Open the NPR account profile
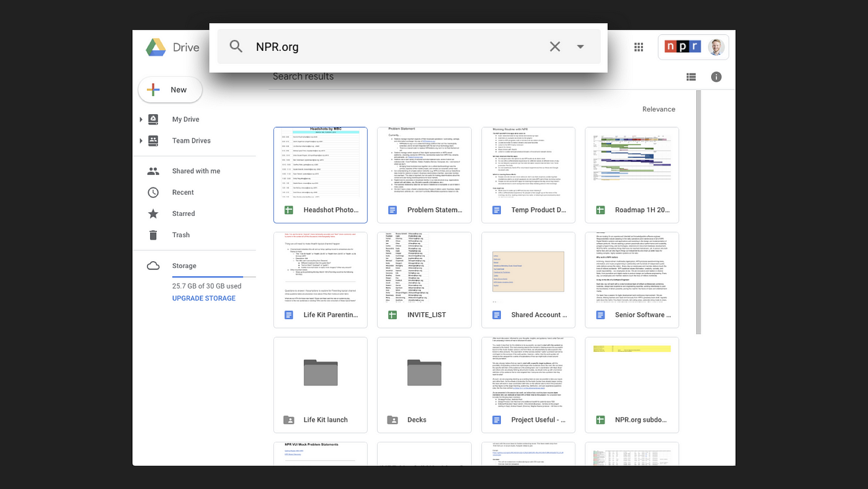 click(x=693, y=47)
